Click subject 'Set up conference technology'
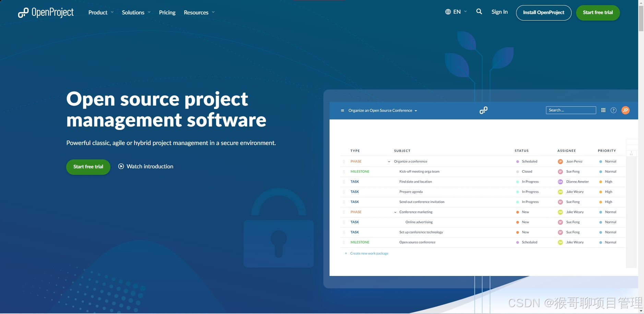This screenshot has height=314, width=644. (x=421, y=232)
